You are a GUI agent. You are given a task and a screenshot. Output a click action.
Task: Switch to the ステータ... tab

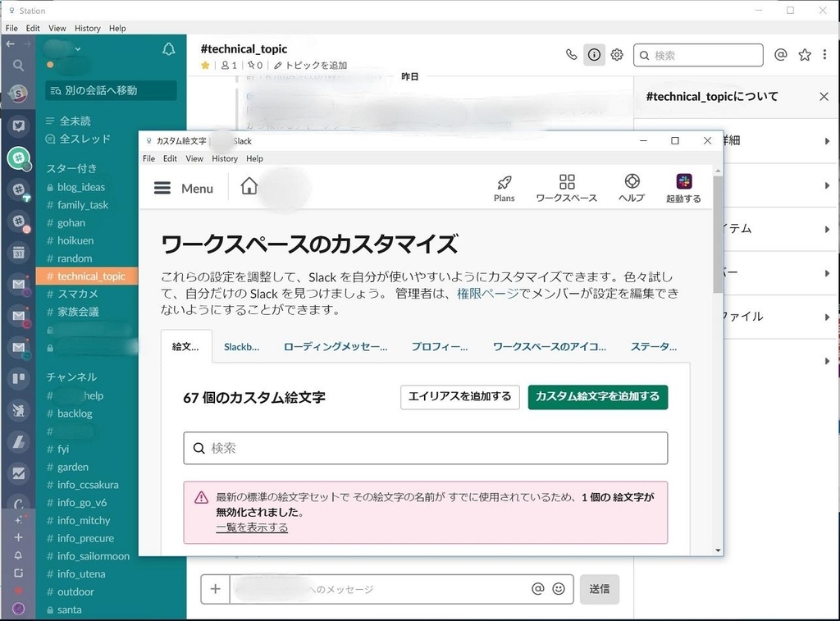click(654, 347)
